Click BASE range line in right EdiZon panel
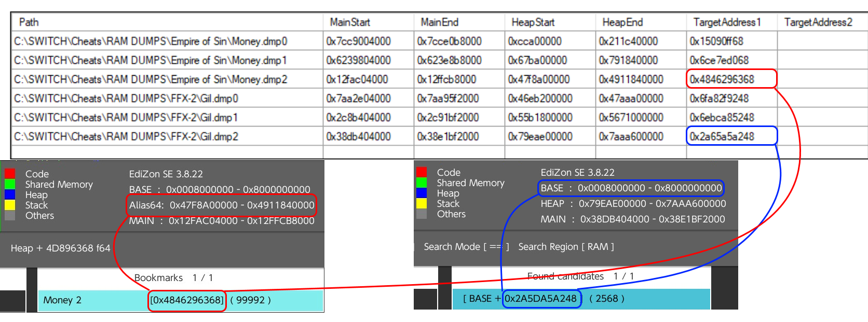Image resolution: width=868 pixels, height=322 pixels. [631, 188]
